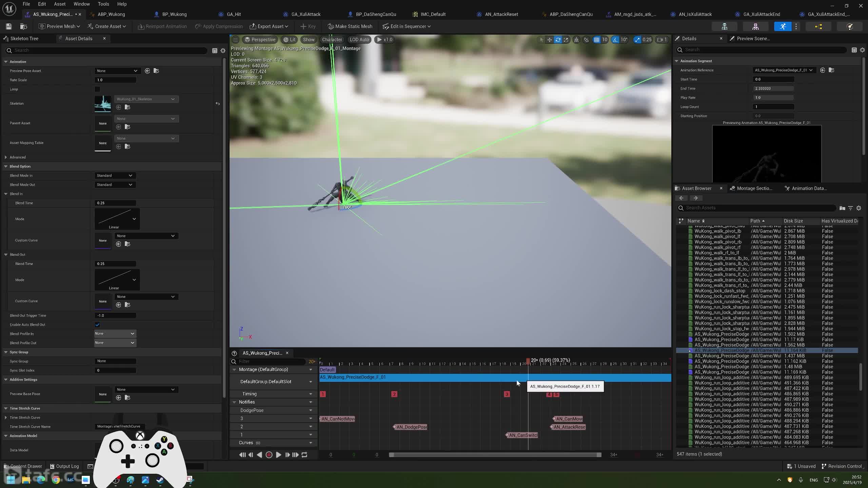Toggle rotation snapping angle button
This screenshot has height=488, width=868.
point(615,40)
